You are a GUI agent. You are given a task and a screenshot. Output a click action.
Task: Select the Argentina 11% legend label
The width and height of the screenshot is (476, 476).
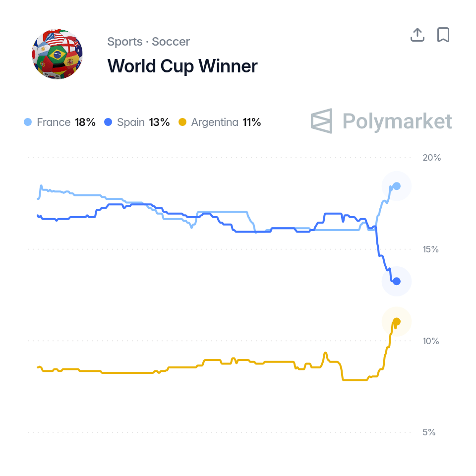coord(226,122)
